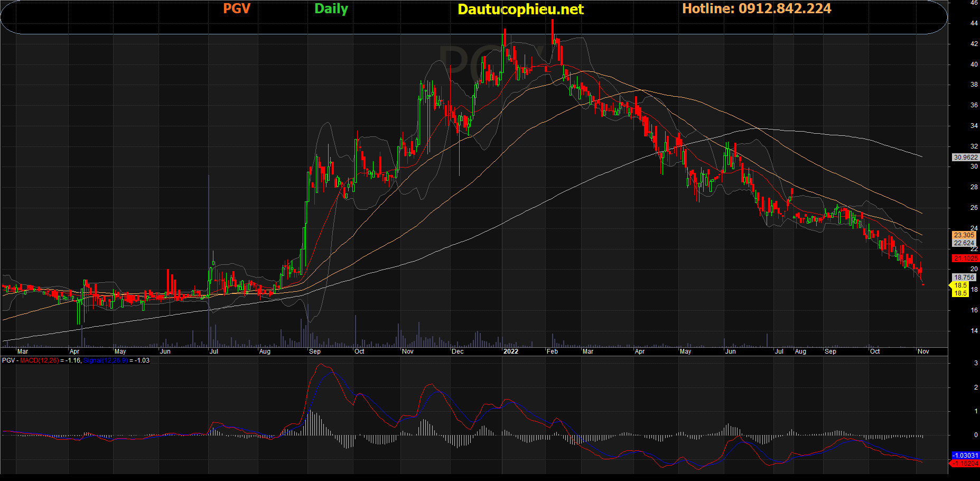Viewport: 980px width, 481px height.
Task: Jump to the 2022 marker on time axis
Action: (510, 351)
